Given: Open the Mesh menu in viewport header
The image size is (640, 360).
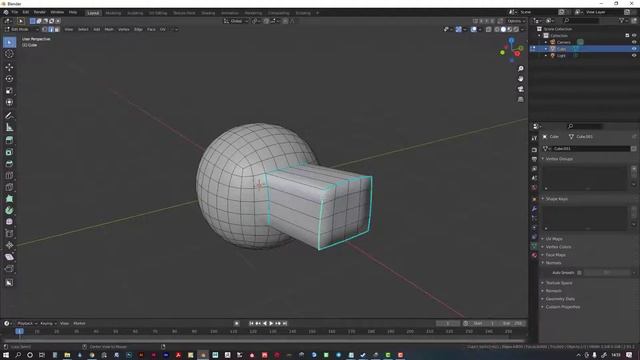Looking at the screenshot, I should (x=109, y=29).
